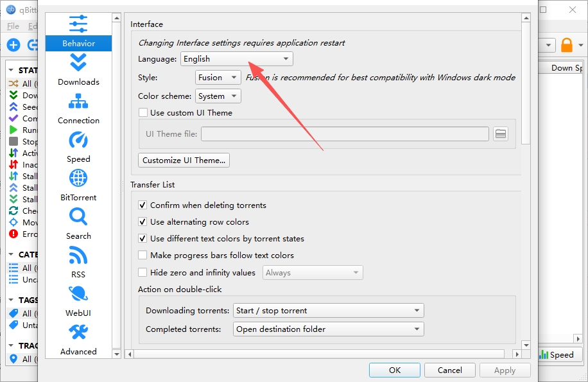Open the Downloads options page
Viewport: 588px width, 382px height.
click(x=78, y=70)
